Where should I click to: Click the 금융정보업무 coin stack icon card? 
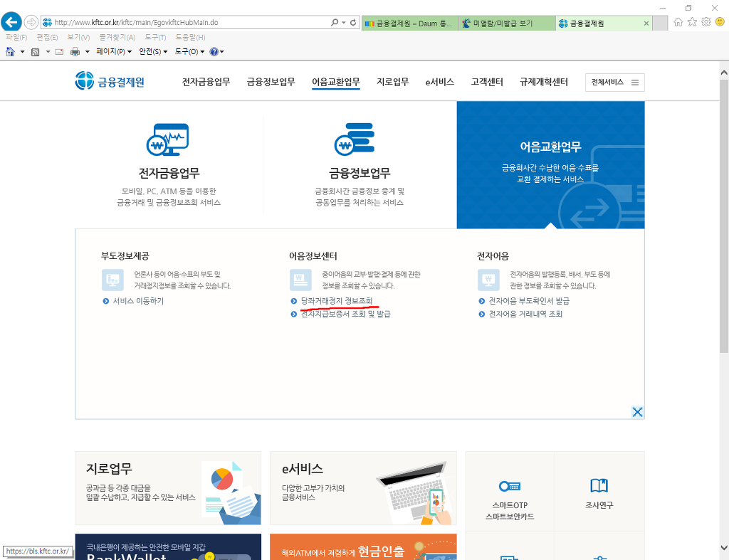point(355,139)
